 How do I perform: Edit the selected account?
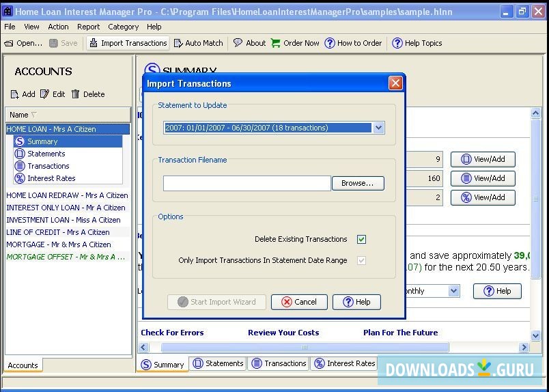pos(53,94)
